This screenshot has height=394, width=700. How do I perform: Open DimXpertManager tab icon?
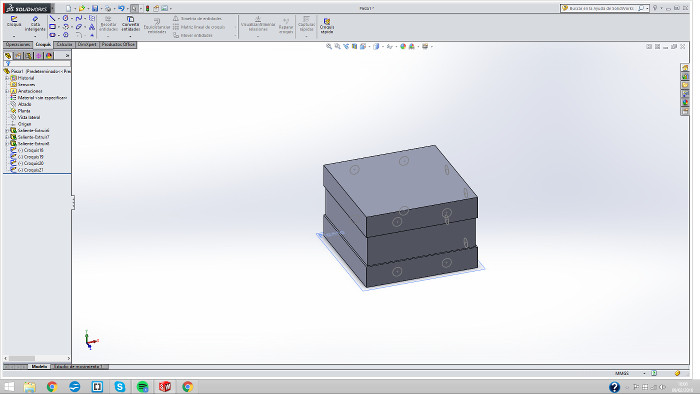(39, 56)
